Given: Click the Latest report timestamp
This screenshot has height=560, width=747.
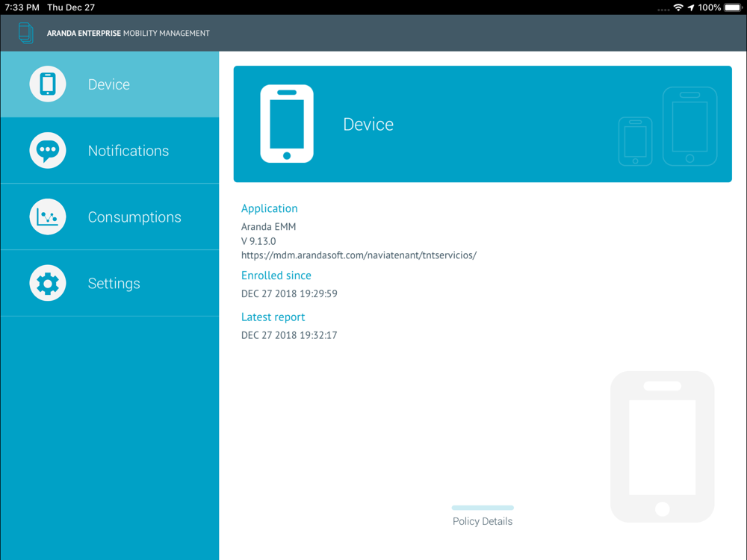Looking at the screenshot, I should pyautogui.click(x=289, y=335).
